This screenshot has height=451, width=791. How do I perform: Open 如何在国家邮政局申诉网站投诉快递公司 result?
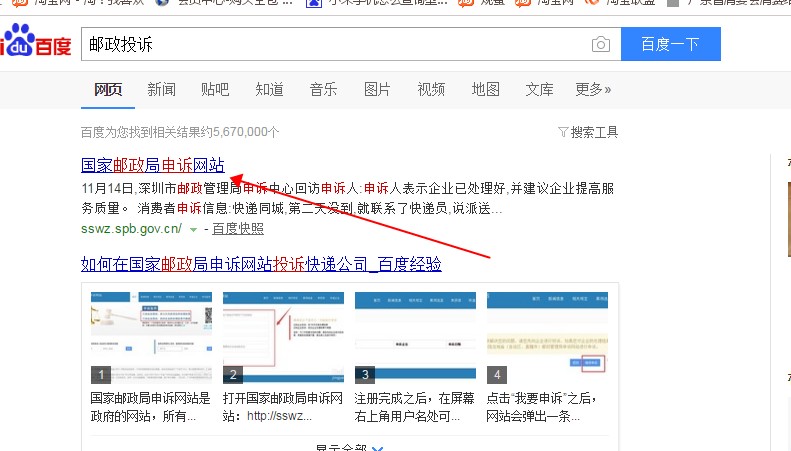click(261, 264)
